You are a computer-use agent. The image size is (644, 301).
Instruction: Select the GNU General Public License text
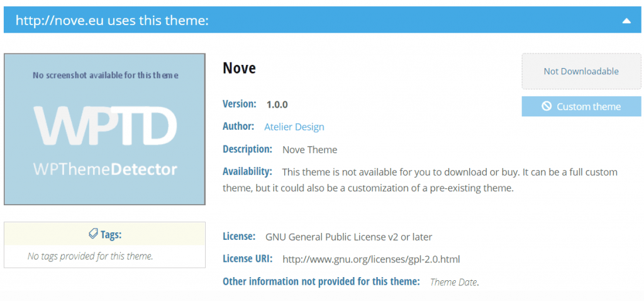coord(348,237)
